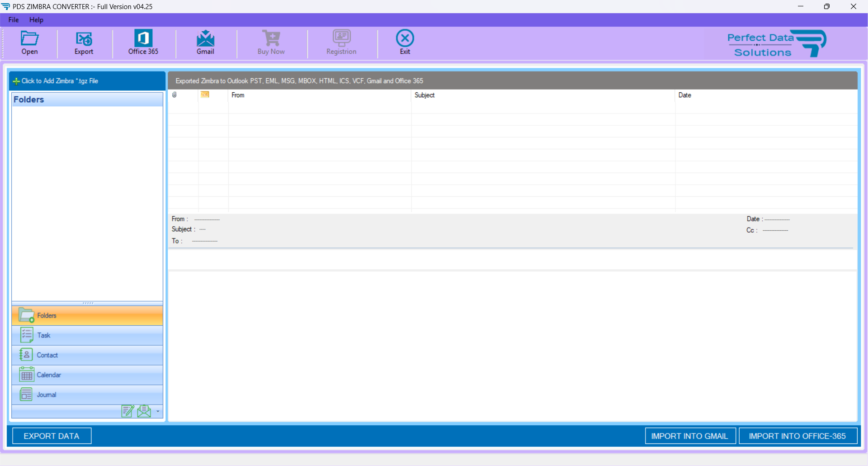This screenshot has width=868, height=466.
Task: Minimize the PDS Zimbra Converter window
Action: 801,6
